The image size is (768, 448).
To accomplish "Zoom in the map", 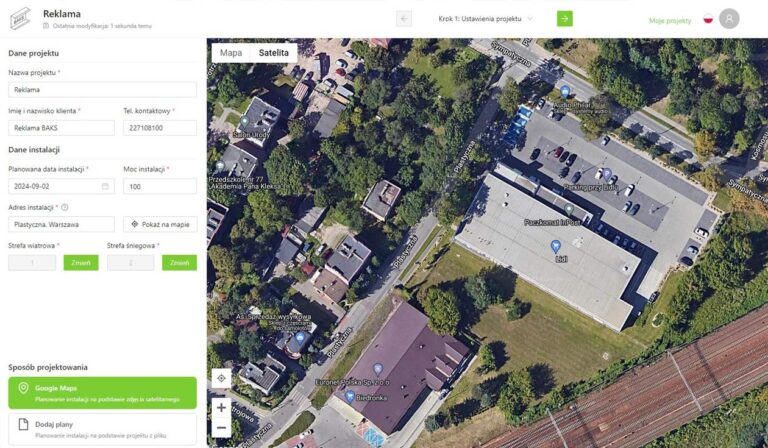I will pos(221,407).
